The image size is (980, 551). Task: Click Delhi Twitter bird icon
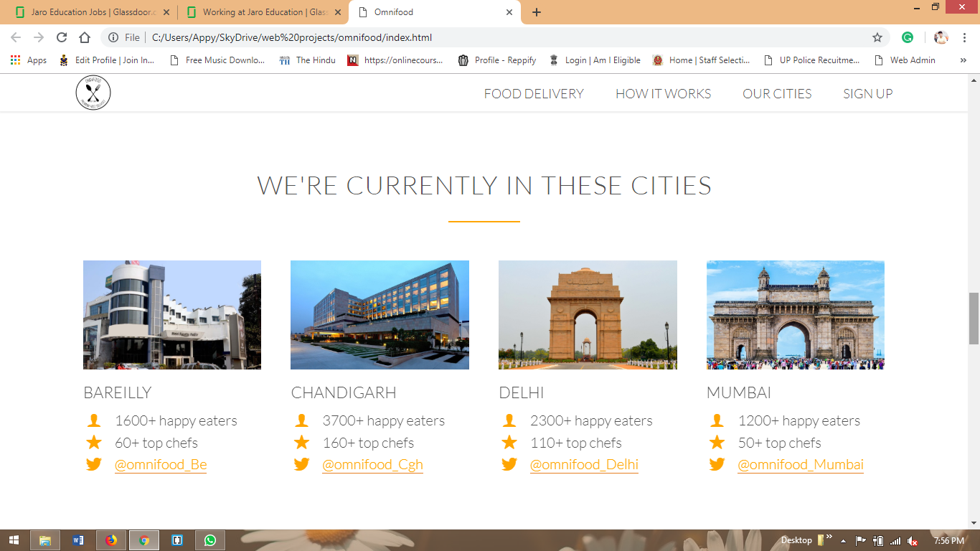(509, 464)
